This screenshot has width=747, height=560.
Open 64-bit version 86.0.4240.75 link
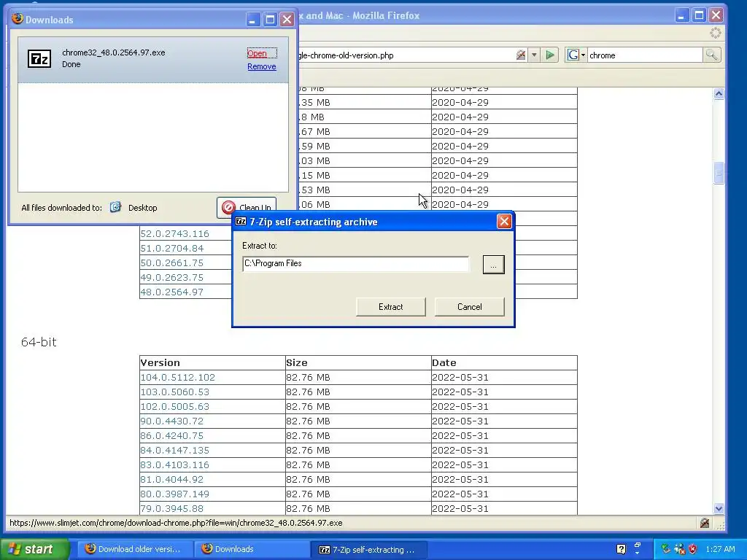(x=171, y=436)
